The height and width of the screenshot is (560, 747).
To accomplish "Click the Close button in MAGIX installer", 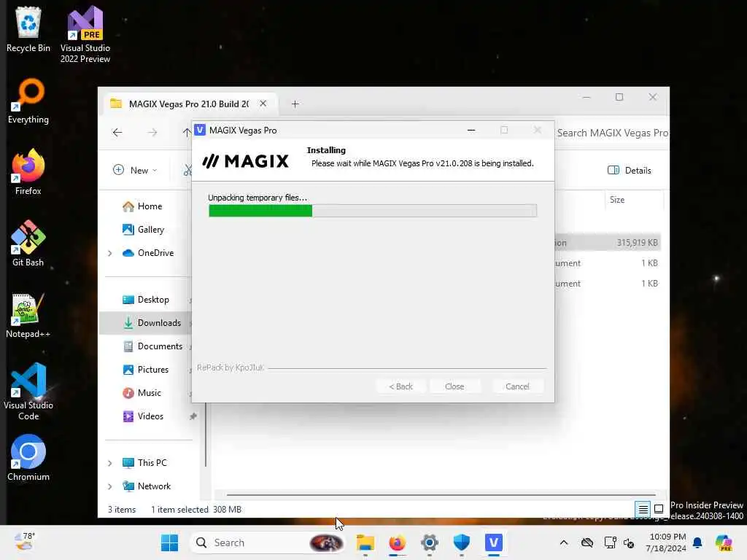I will [454, 386].
